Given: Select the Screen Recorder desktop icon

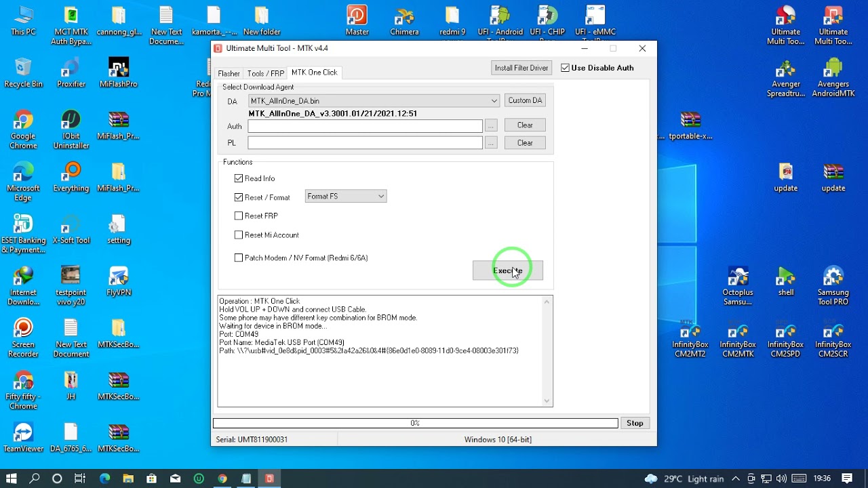Looking at the screenshot, I should pyautogui.click(x=23, y=338).
